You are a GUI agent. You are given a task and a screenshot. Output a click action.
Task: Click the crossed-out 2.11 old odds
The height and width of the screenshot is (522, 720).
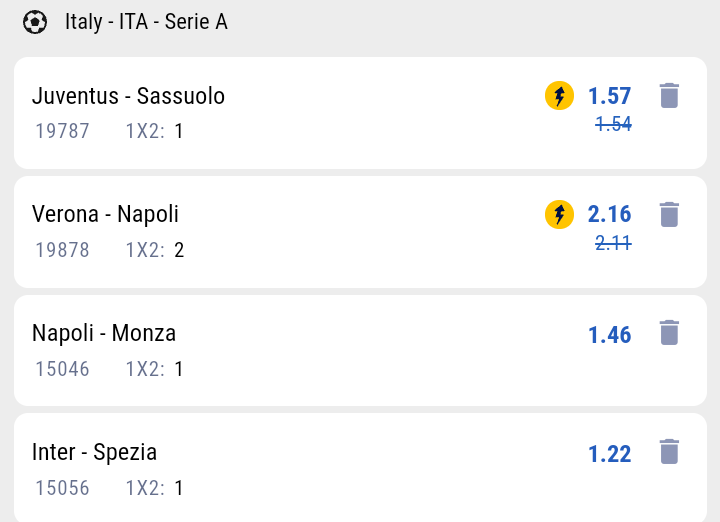pyautogui.click(x=613, y=243)
